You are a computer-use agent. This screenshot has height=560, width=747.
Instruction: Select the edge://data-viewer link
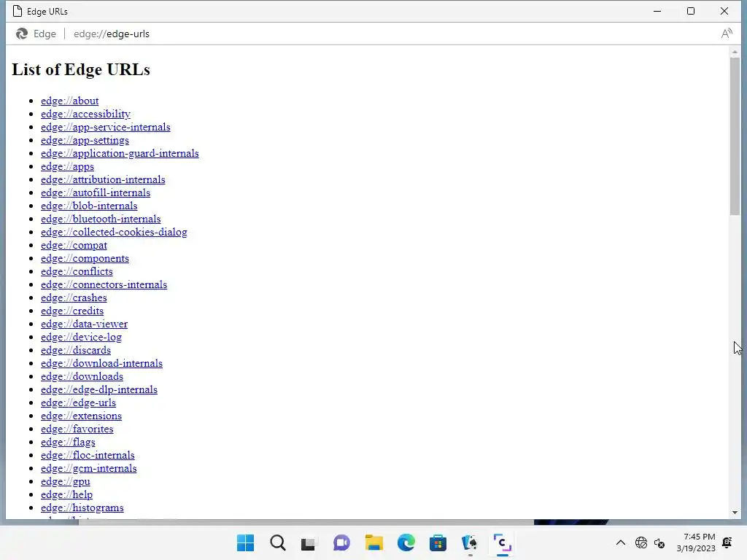pos(85,324)
